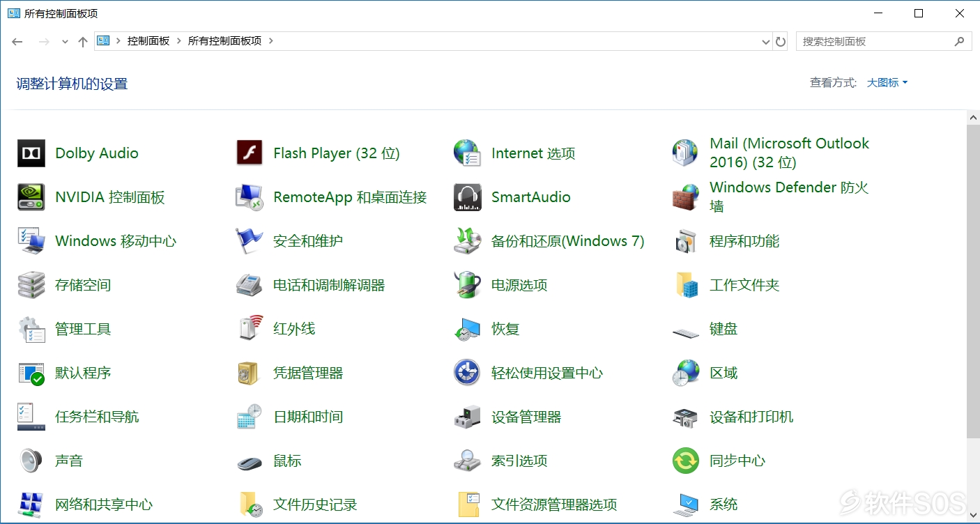Viewport: 980px width, 524px height.
Task: Open the SmartAudio headphone icon
Action: point(467,197)
